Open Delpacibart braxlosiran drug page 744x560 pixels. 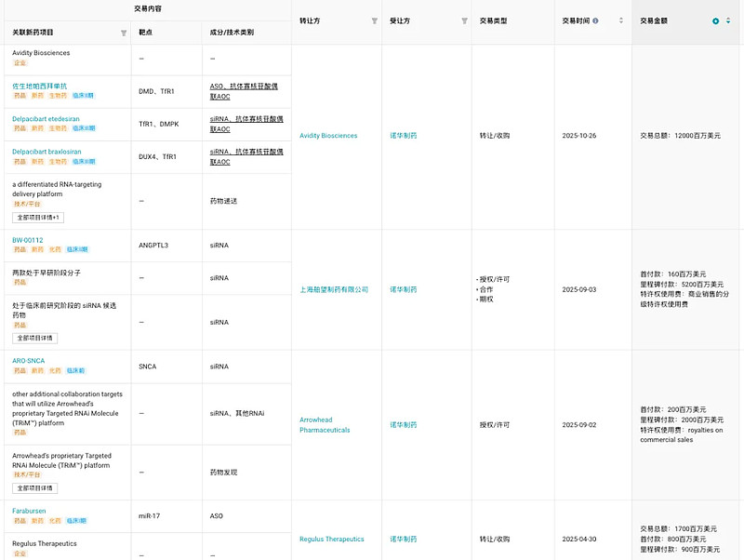tap(46, 152)
